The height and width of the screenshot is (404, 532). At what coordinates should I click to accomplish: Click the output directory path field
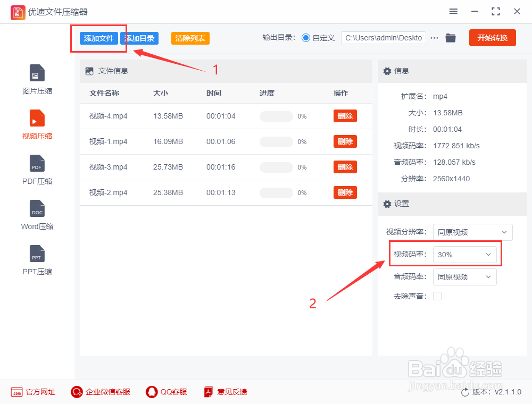(384, 38)
